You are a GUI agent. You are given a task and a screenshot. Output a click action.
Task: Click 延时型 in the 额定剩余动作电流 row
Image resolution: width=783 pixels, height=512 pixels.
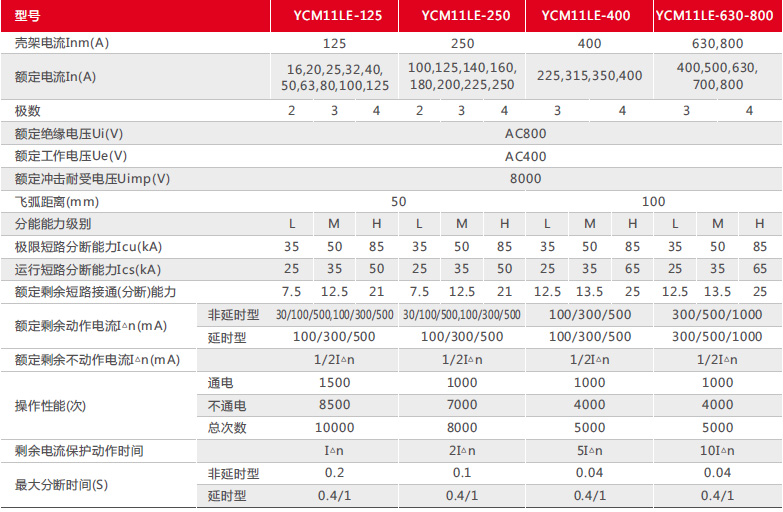coord(227,338)
